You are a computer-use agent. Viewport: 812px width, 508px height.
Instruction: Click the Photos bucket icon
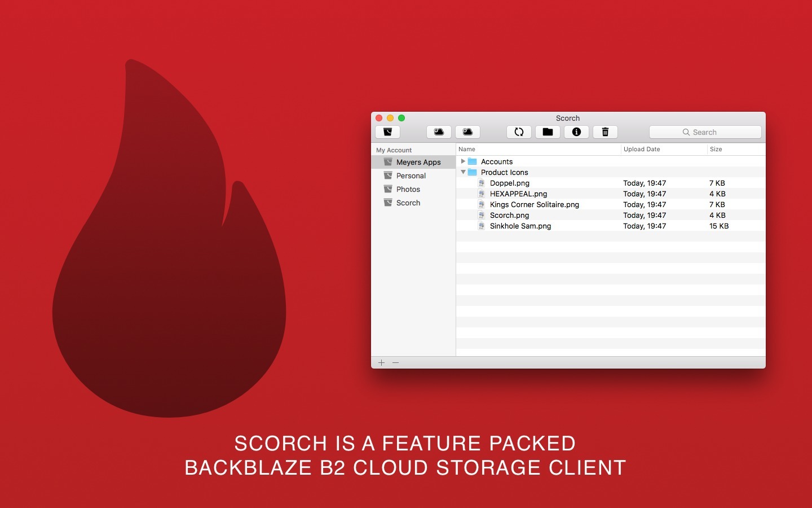(388, 189)
